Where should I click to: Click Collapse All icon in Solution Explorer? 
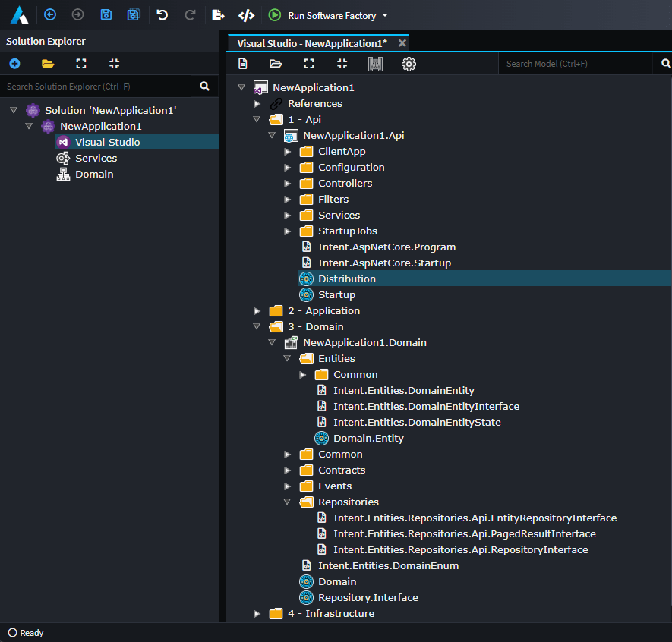point(114,64)
